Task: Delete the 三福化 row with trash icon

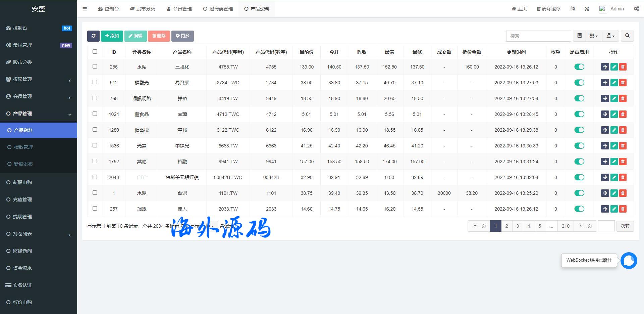Action: point(623,67)
